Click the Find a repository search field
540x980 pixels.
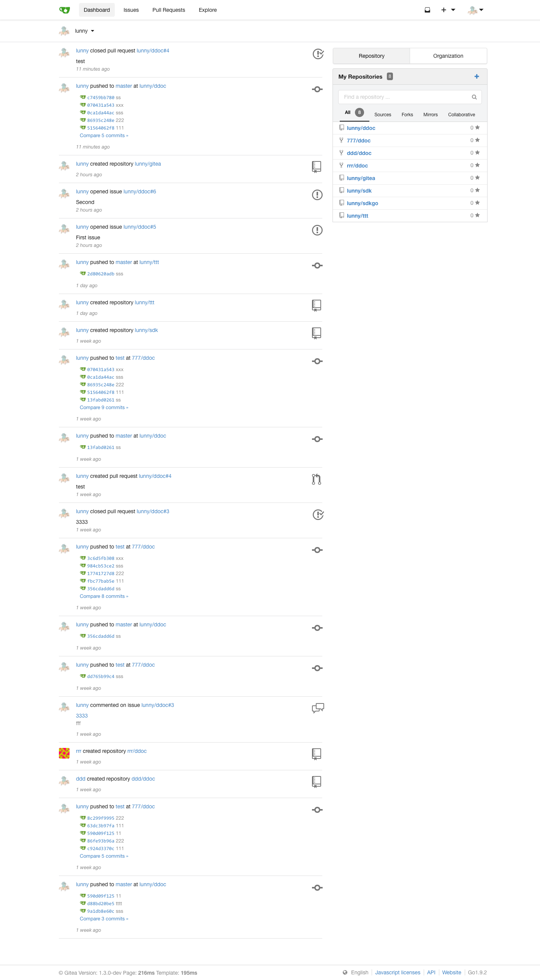[410, 97]
